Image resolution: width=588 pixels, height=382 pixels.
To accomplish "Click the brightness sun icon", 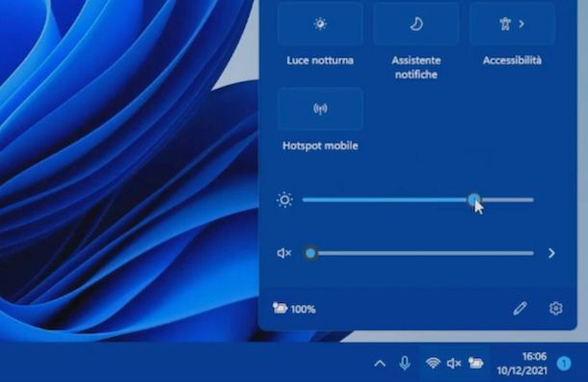I will [x=284, y=200].
